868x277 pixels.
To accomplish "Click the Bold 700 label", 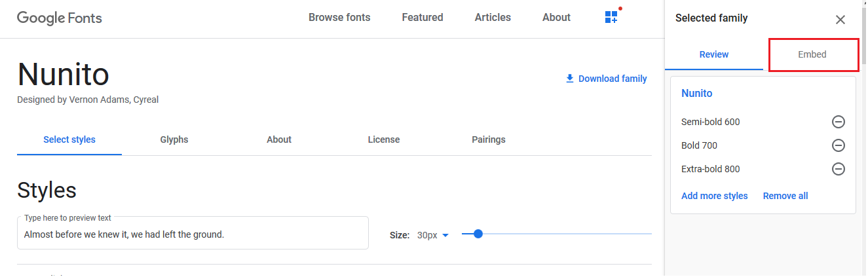I will click(699, 145).
